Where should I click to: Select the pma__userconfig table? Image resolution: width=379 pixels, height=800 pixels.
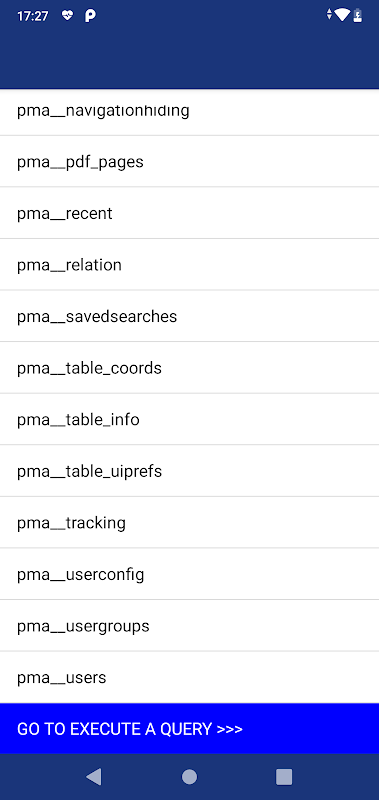tap(189, 574)
